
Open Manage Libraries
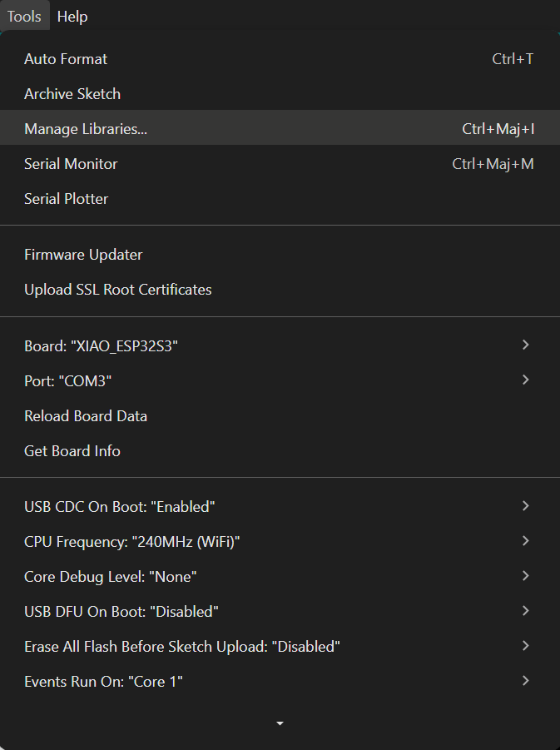pyautogui.click(x=86, y=129)
